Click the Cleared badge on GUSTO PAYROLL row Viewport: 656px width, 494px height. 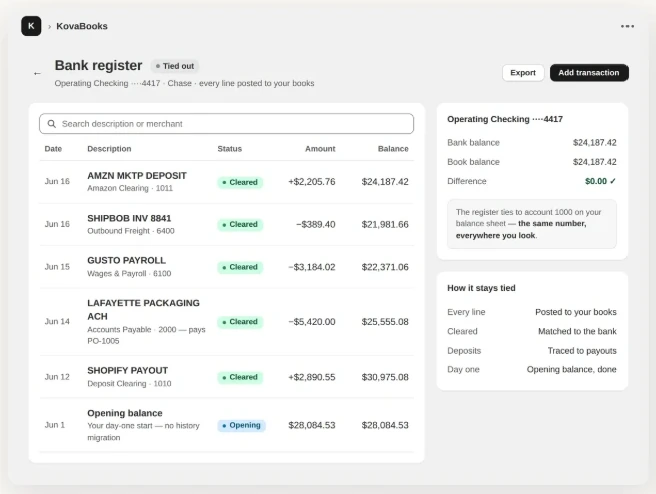click(x=240, y=267)
